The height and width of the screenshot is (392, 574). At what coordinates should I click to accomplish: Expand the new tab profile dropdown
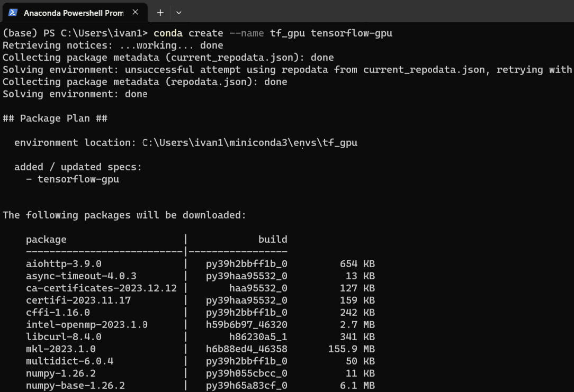[x=178, y=12]
